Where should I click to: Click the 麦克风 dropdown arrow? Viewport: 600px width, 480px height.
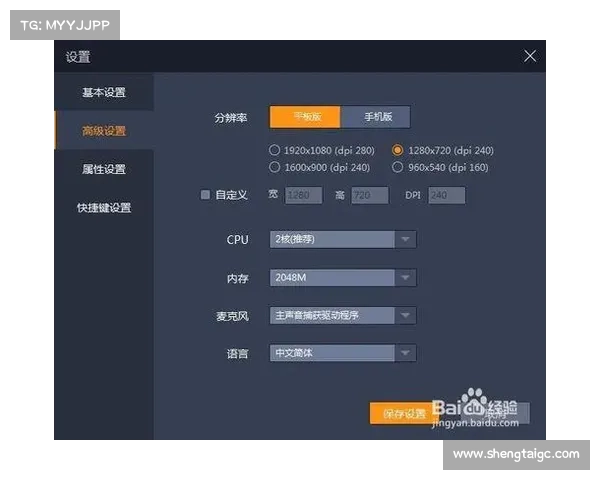405,315
